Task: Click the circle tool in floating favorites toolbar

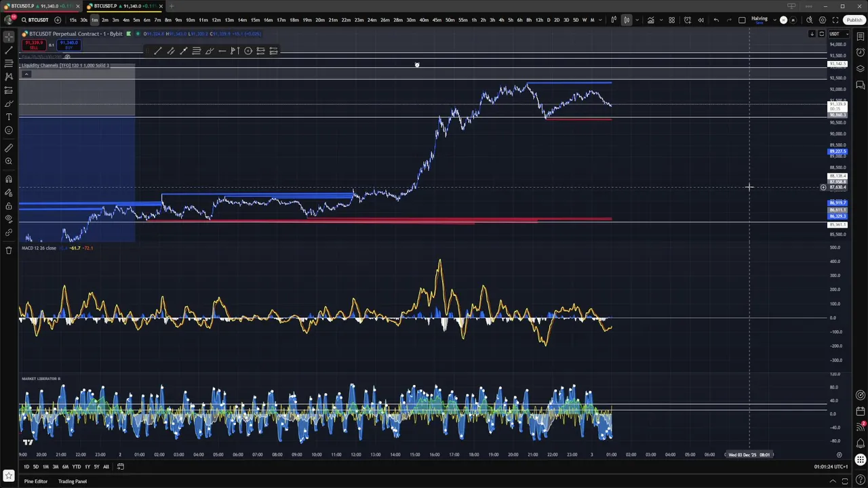Action: [x=248, y=51]
